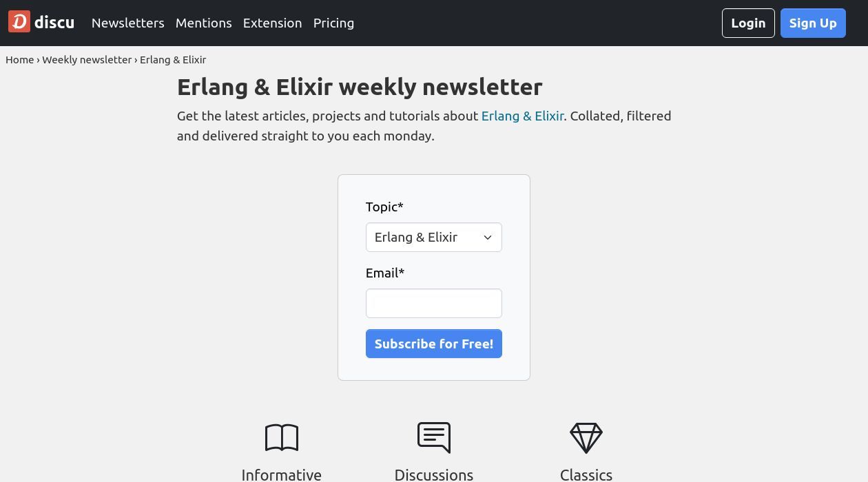Click the Topic dropdown chevron arrow
This screenshot has width=868, height=482.
click(x=488, y=238)
